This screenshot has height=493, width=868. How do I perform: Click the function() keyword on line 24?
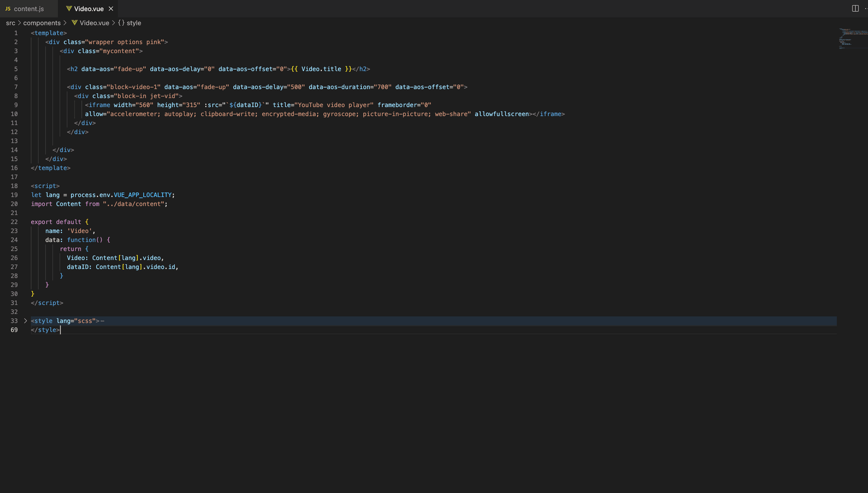coord(85,240)
